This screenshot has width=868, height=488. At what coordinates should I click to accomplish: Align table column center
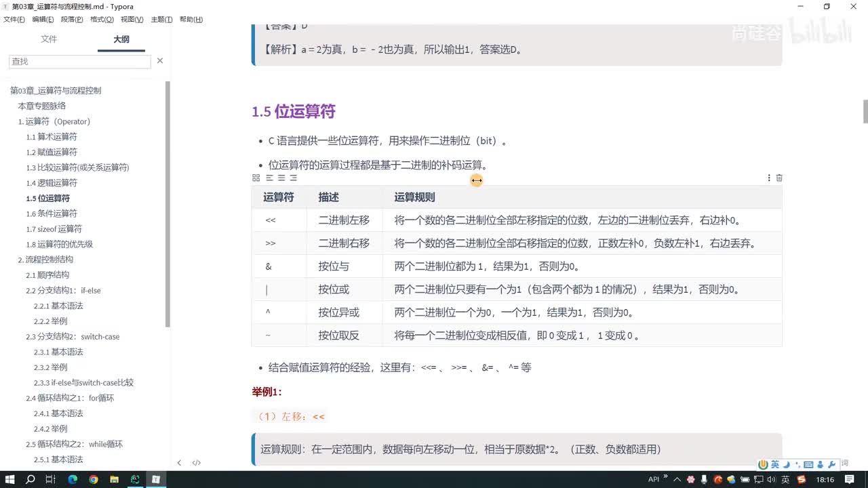281,178
